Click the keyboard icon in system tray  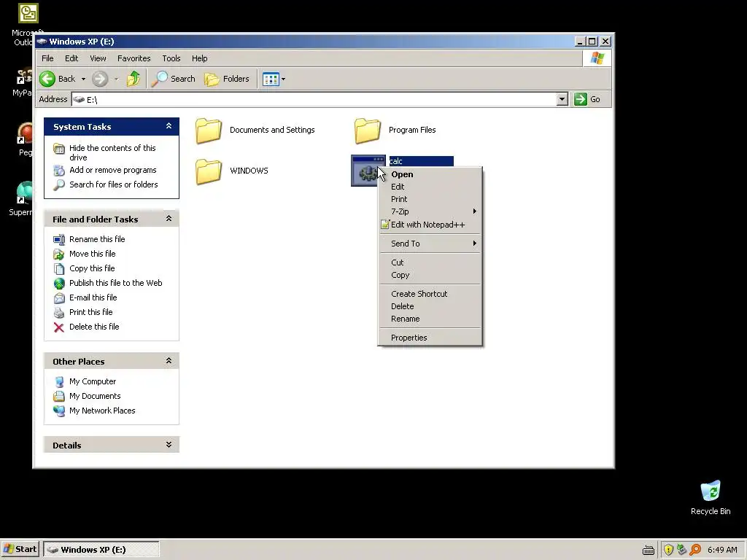[x=649, y=550]
